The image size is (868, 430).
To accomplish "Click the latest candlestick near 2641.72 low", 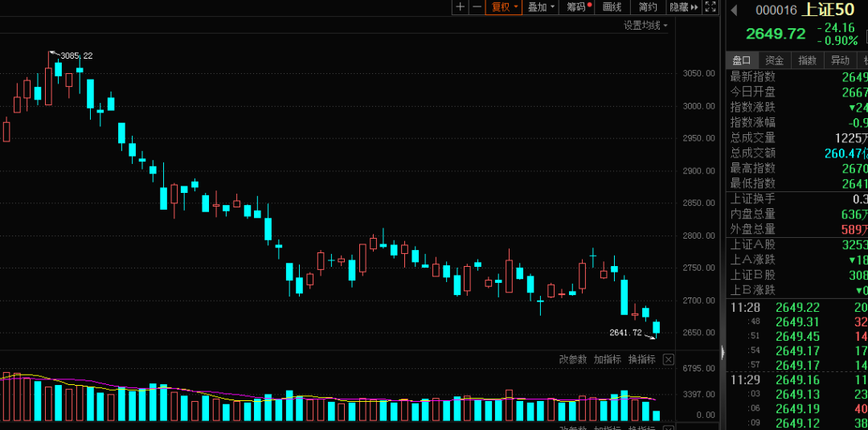I will pyautogui.click(x=657, y=327).
